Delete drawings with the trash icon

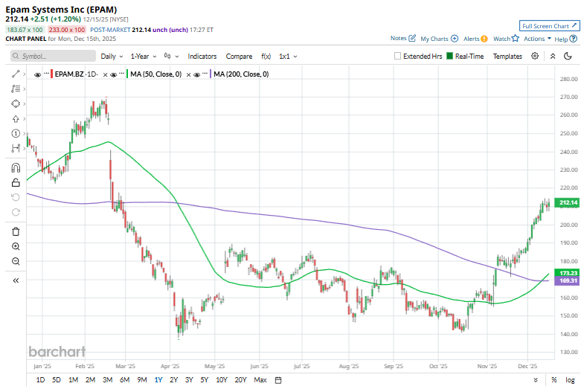tap(16, 231)
